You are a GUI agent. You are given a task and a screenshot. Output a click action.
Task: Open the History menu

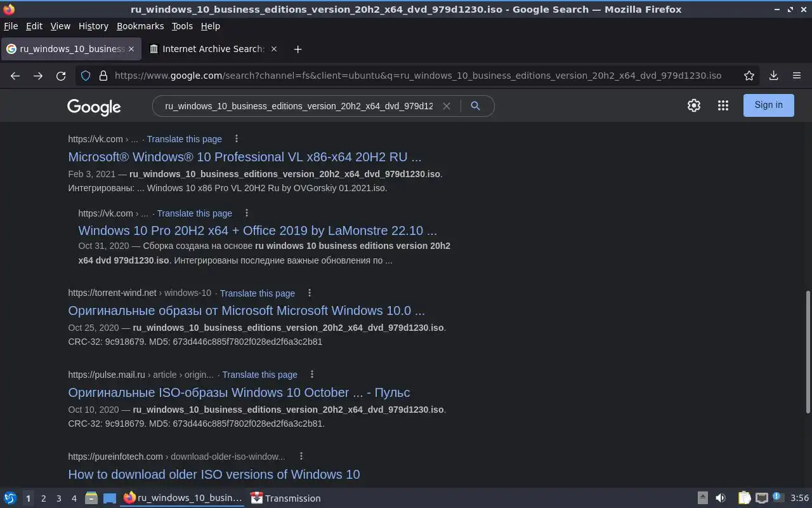pyautogui.click(x=93, y=26)
